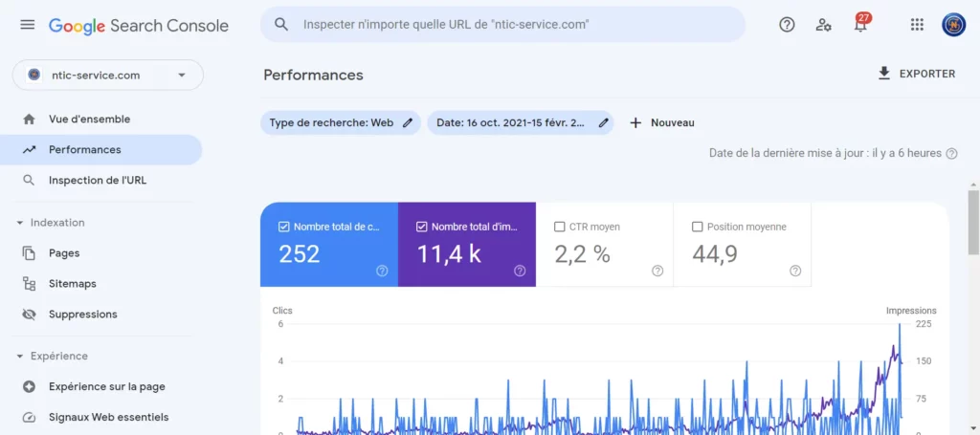The height and width of the screenshot is (435, 980).
Task: Uncheck Nombre total de clics metric
Action: point(283,228)
